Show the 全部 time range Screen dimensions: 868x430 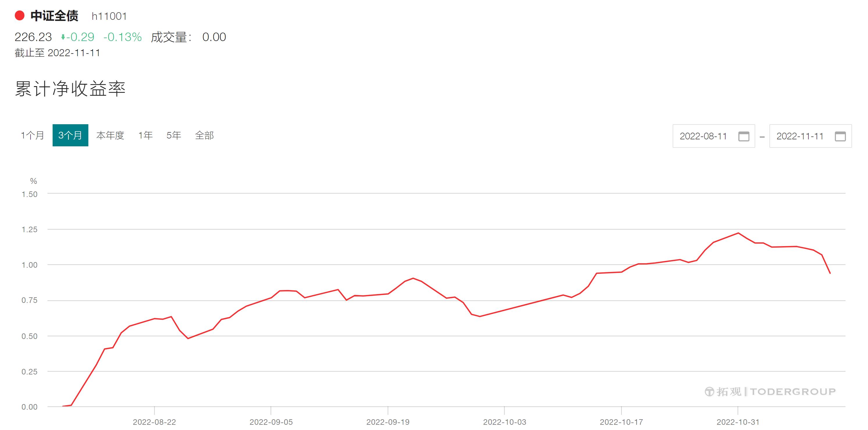[204, 136]
